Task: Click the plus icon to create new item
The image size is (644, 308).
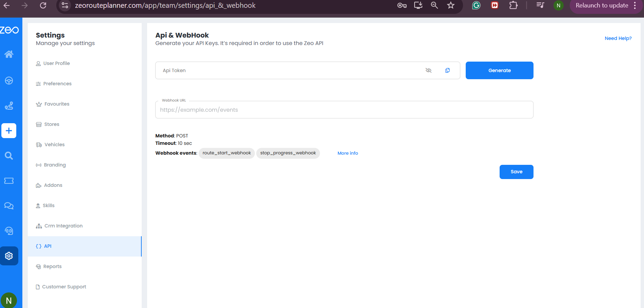Action: pyautogui.click(x=9, y=131)
